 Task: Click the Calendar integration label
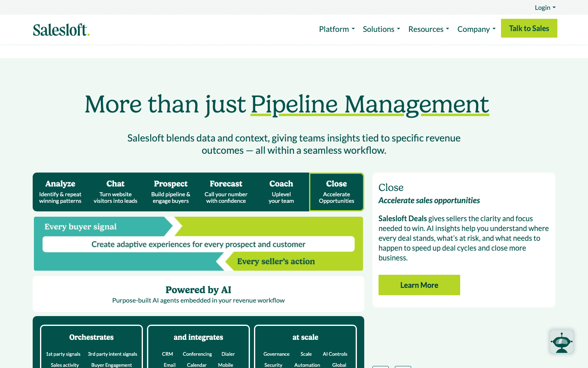point(197,365)
